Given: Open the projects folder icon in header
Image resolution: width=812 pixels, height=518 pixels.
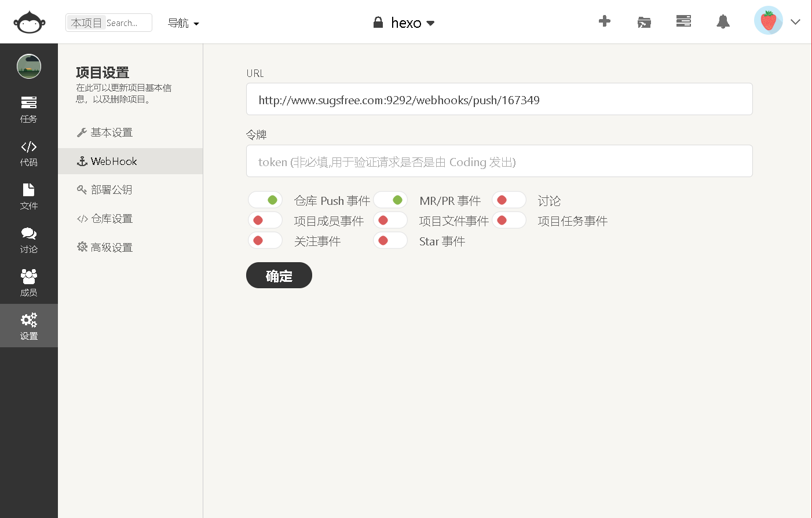Looking at the screenshot, I should (x=644, y=22).
